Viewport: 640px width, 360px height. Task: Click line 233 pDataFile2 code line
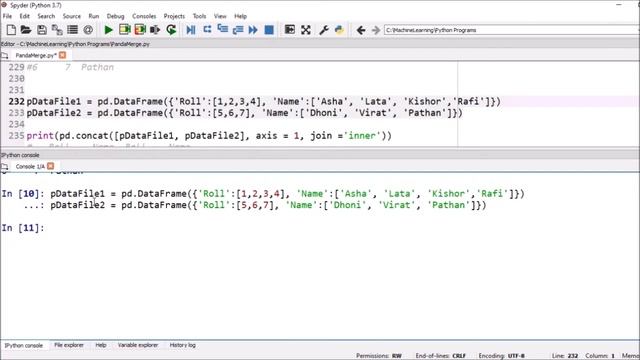tap(244, 113)
